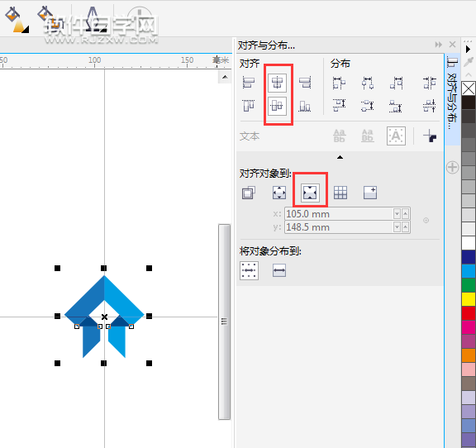This screenshot has height=448, width=476.
Task: Choose distribute top icon
Action: pyautogui.click(x=339, y=105)
